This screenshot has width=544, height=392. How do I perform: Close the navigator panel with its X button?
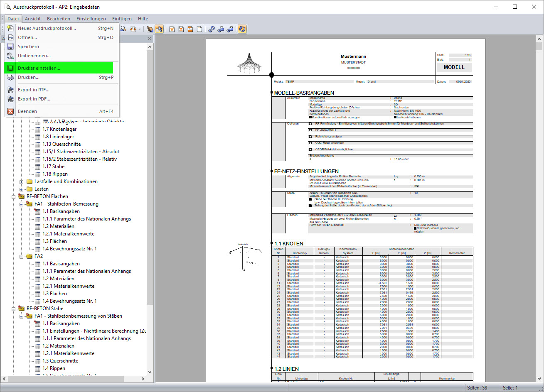pyautogui.click(x=149, y=38)
